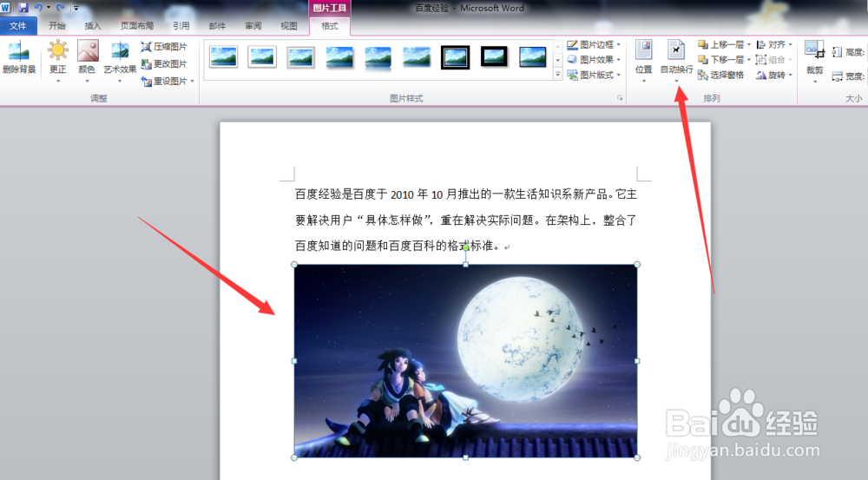The height and width of the screenshot is (480, 868).
Task: Apply the thick matte black picture style
Action: (494, 57)
